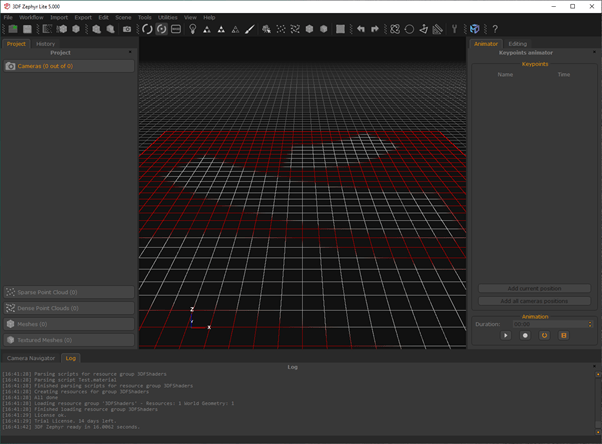
Task: Click the film strip export video button
Action: tap(564, 336)
